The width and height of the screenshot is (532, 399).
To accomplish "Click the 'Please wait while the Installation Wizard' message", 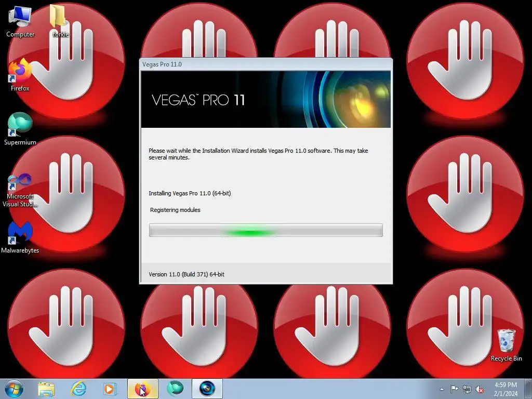I will [258, 154].
